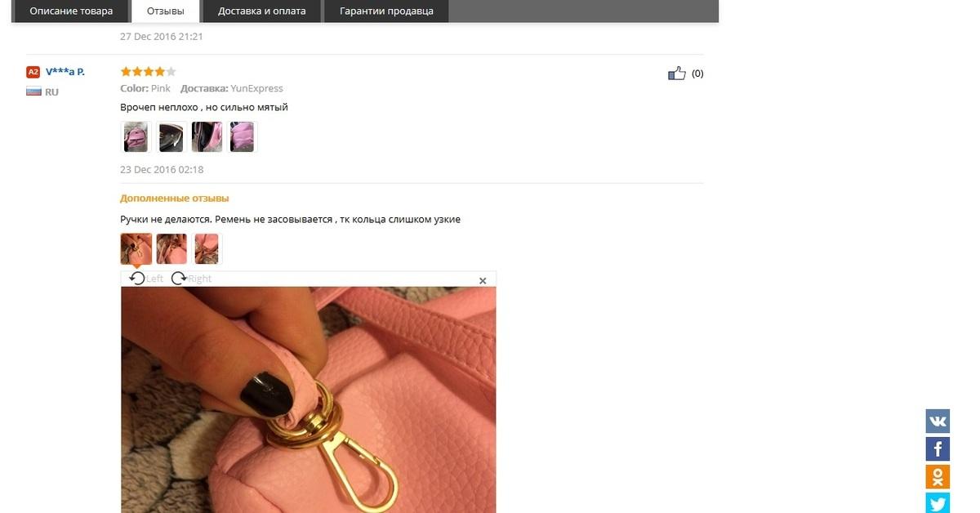
Task: Open the V***a P. reviewer profile
Action: pyautogui.click(x=65, y=72)
